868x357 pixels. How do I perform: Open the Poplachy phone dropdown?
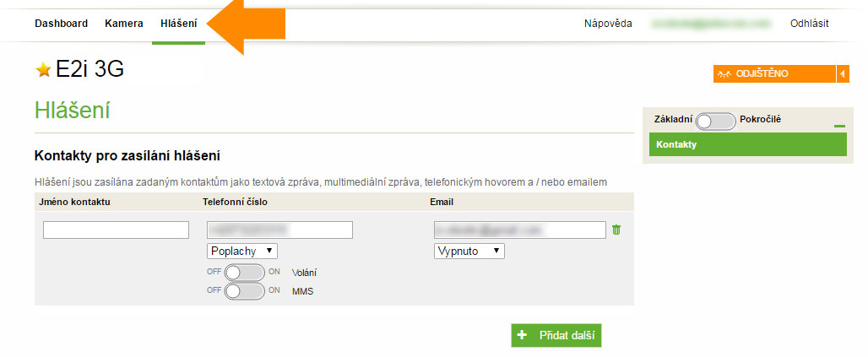click(x=241, y=251)
